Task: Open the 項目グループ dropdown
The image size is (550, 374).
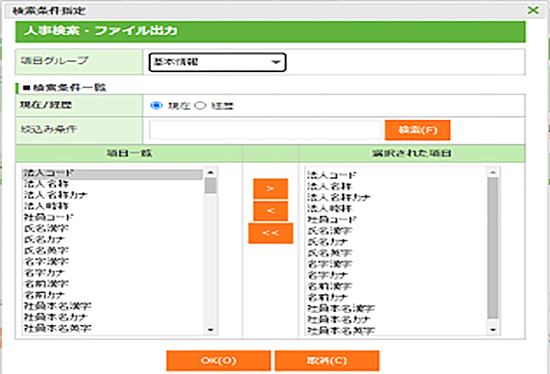Action: pyautogui.click(x=217, y=62)
